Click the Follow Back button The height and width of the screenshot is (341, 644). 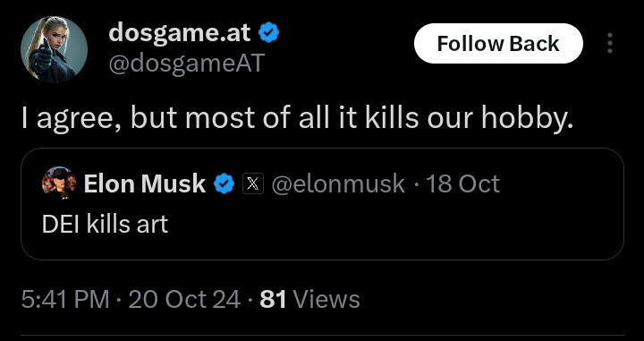pos(498,44)
